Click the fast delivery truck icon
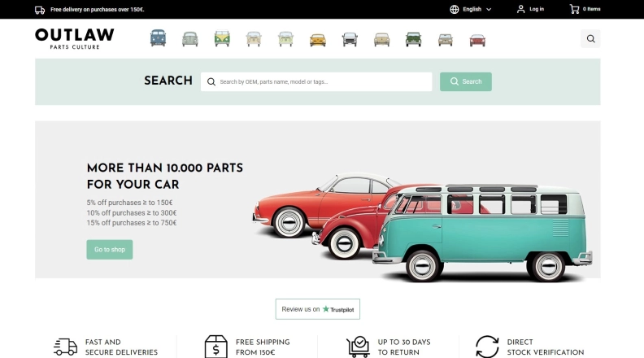 point(65,347)
